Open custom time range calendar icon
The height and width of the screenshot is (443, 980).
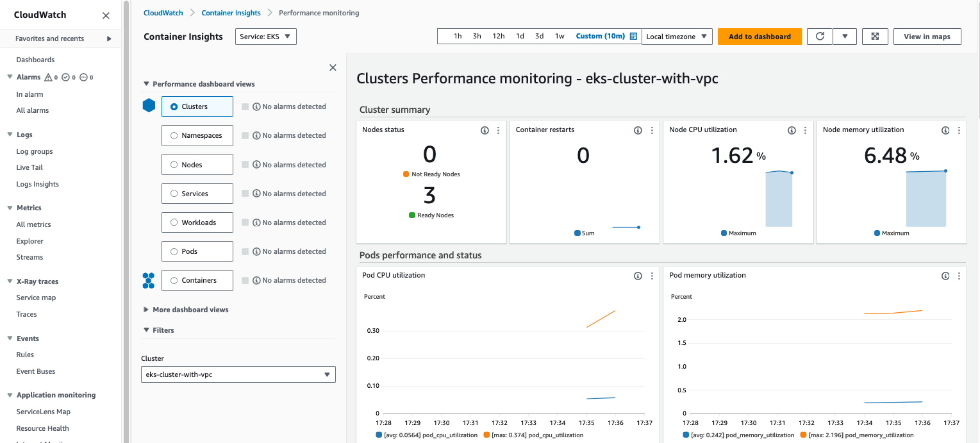(633, 37)
